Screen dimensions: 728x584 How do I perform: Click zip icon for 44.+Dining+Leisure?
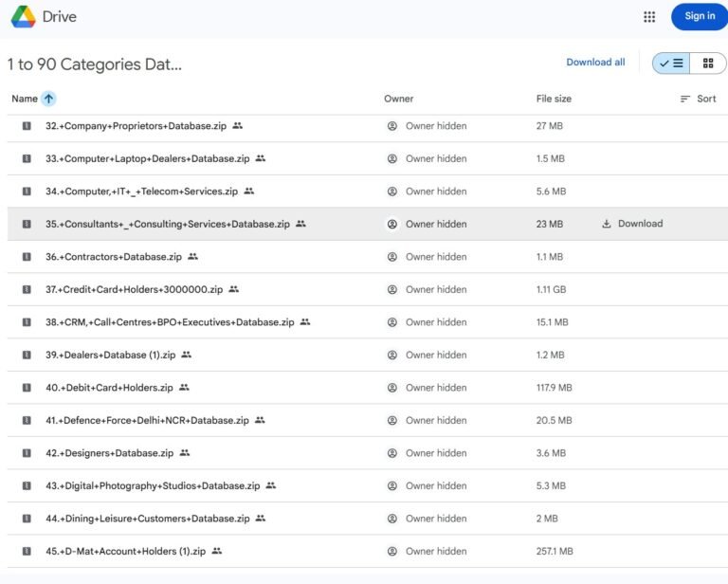(x=27, y=519)
